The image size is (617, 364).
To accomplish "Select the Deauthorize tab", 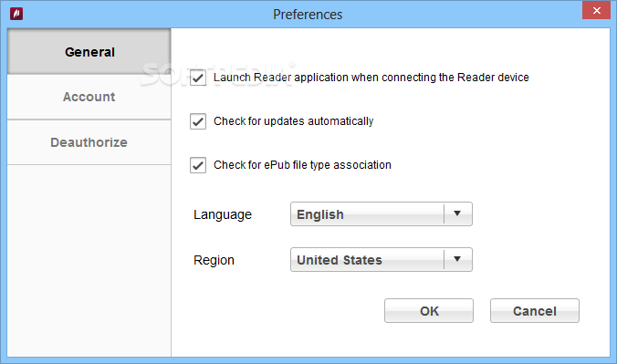I will [89, 142].
